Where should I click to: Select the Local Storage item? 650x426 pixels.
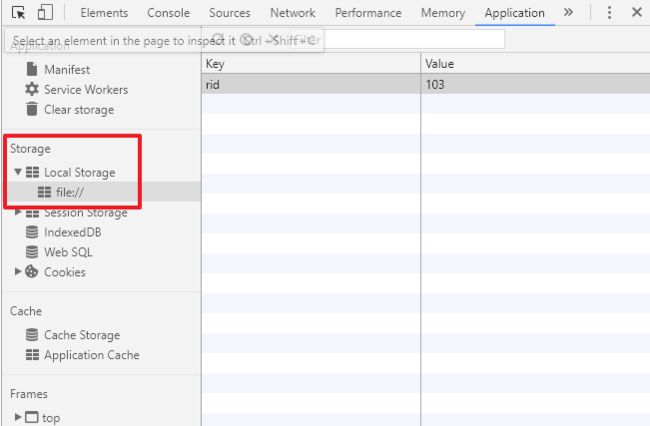click(x=80, y=172)
